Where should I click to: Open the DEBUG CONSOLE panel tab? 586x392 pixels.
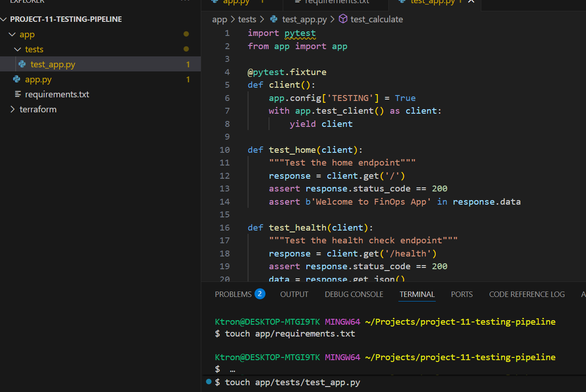354,294
